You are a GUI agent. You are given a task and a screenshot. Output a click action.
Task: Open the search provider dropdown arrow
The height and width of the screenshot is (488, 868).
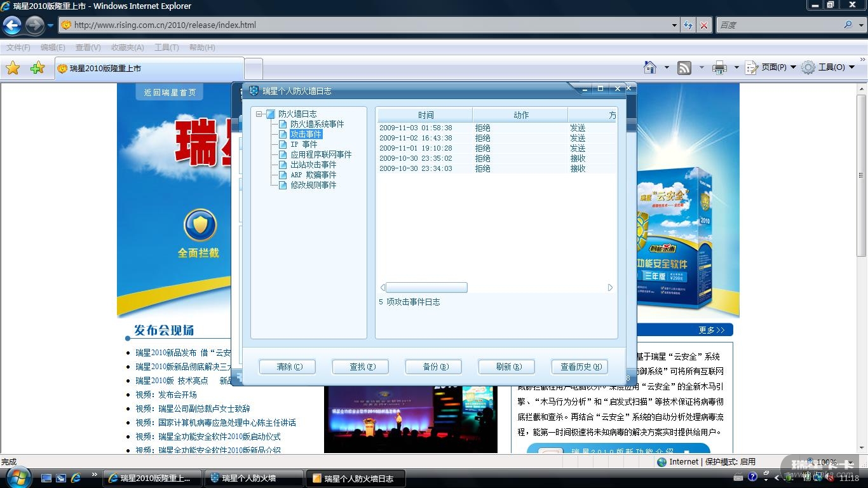point(860,25)
